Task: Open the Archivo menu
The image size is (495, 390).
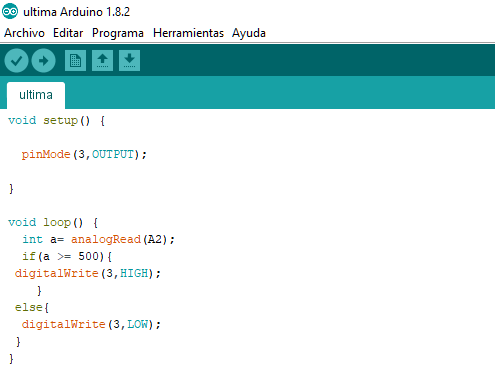Action: coord(24,33)
